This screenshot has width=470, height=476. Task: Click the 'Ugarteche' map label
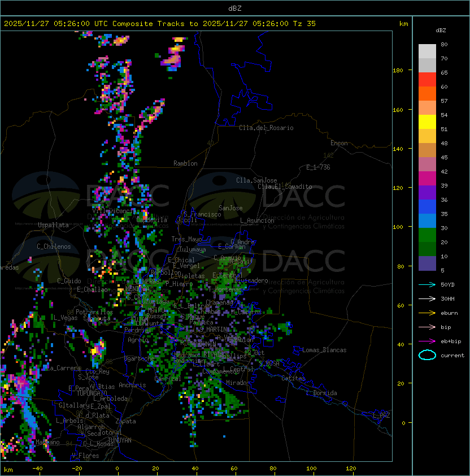[140, 358]
